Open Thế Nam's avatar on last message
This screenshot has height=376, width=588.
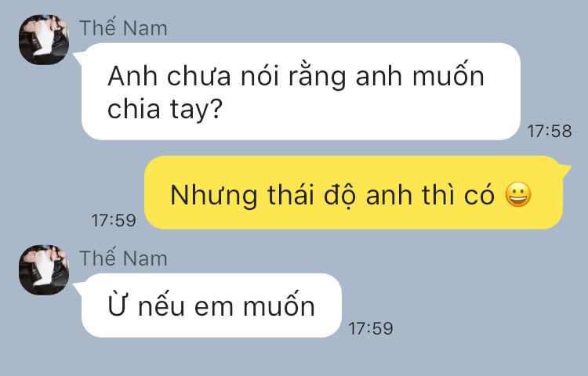coord(44,270)
